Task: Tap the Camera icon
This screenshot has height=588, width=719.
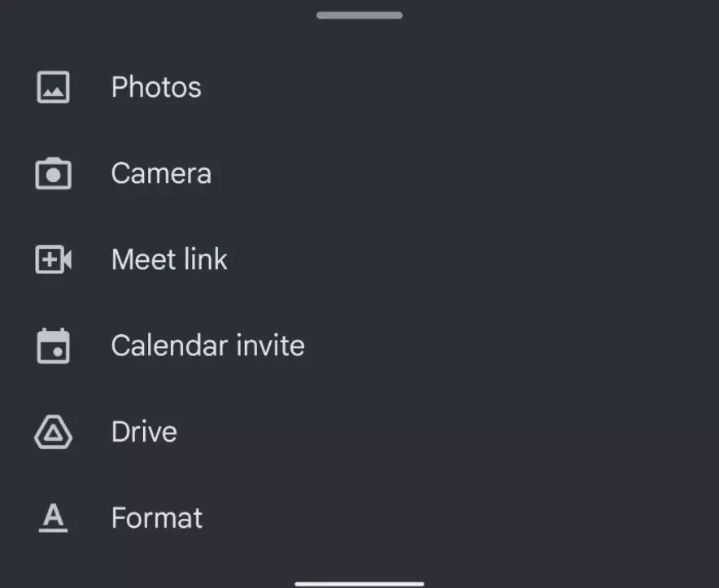Action: coord(54,174)
